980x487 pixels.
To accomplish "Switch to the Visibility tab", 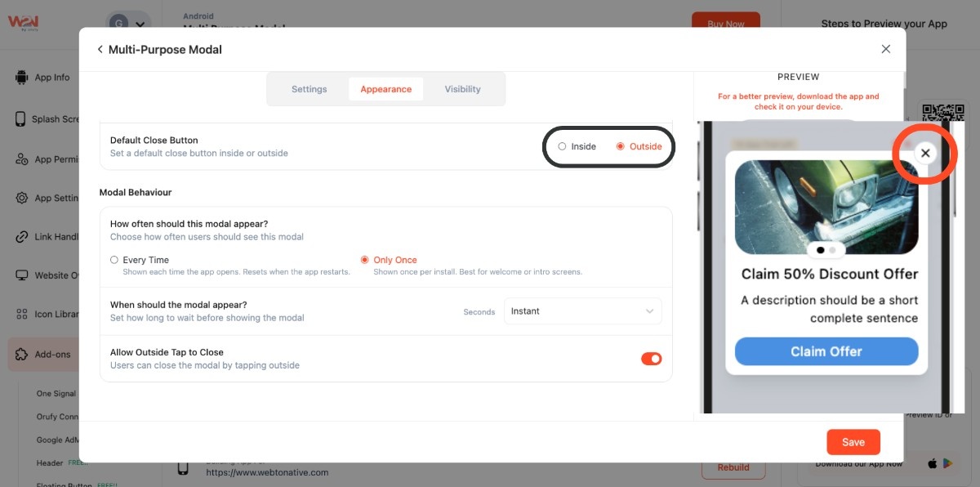I will coord(462,89).
